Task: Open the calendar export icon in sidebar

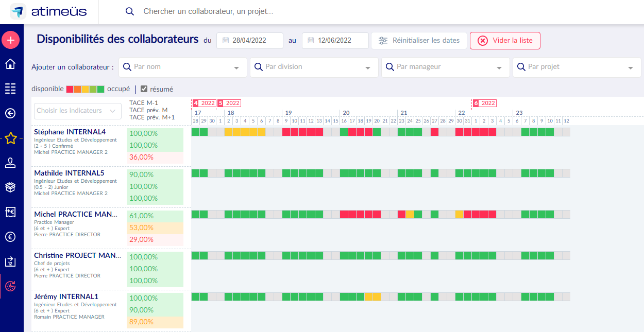Action: tap(10, 261)
